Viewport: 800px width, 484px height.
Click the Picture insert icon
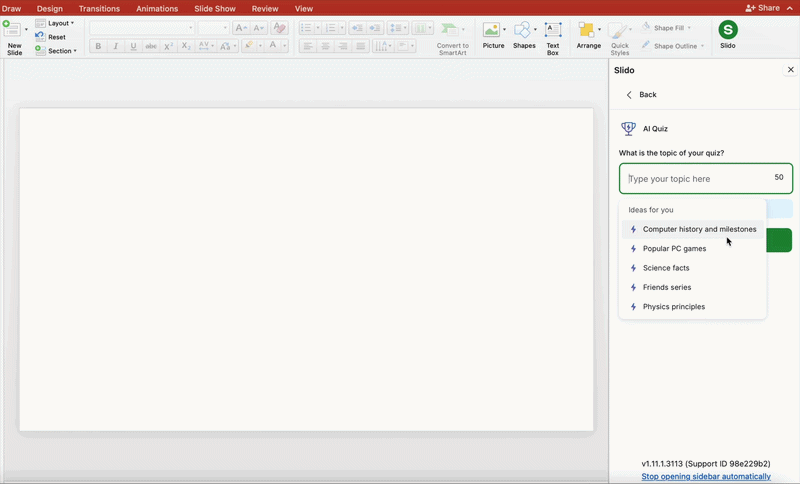[492, 31]
